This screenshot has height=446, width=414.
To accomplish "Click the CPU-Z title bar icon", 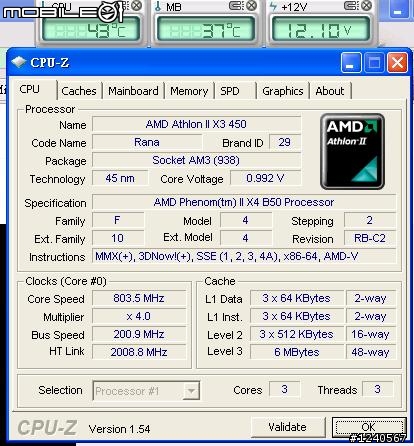I will coord(18,62).
